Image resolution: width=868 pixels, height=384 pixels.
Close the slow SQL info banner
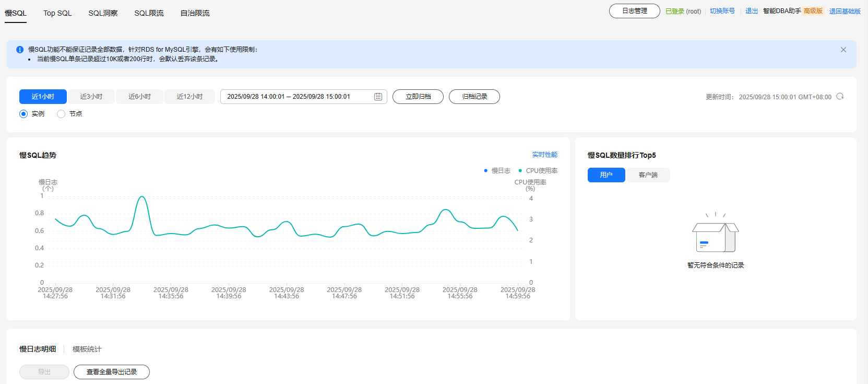coord(843,50)
